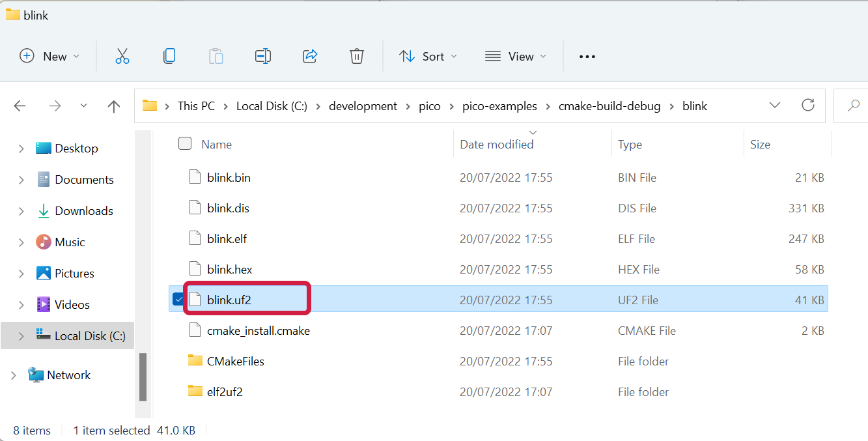Click the blink.elf file icon
Image resolution: width=868 pixels, height=441 pixels.
click(x=195, y=238)
